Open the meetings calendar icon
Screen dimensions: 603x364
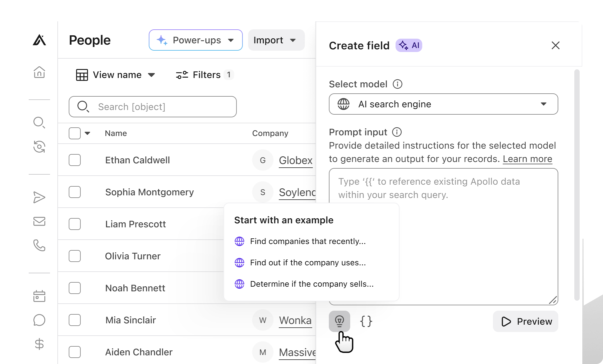(x=39, y=296)
